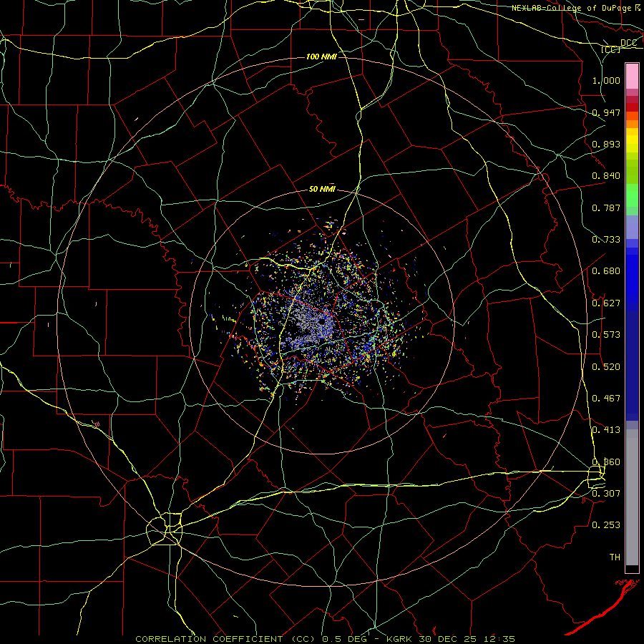This screenshot has height=644, width=644.
Task: Click the 0.467 color scale label
Action: [606, 399]
